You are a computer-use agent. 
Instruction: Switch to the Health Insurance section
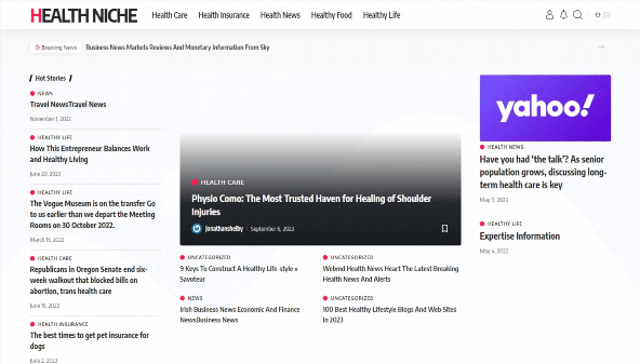coord(224,15)
